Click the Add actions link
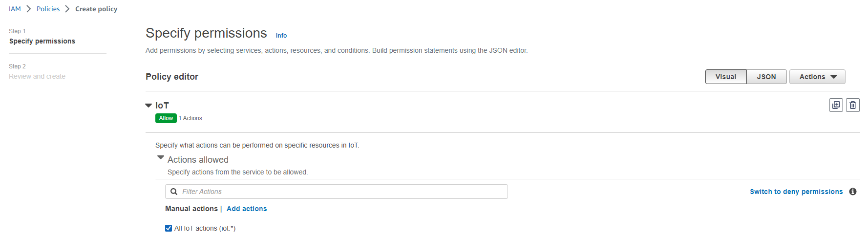This screenshot has height=236, width=868. click(247, 209)
